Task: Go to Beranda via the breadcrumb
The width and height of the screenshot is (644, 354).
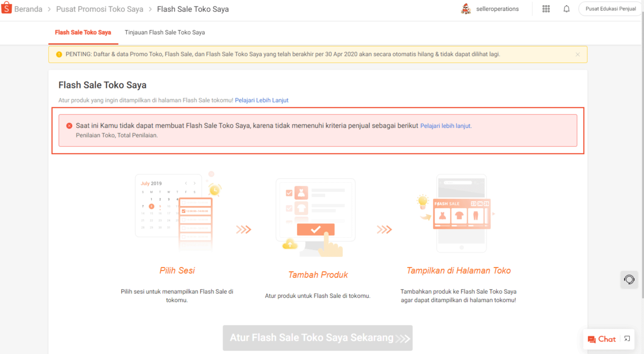Action: (27, 9)
